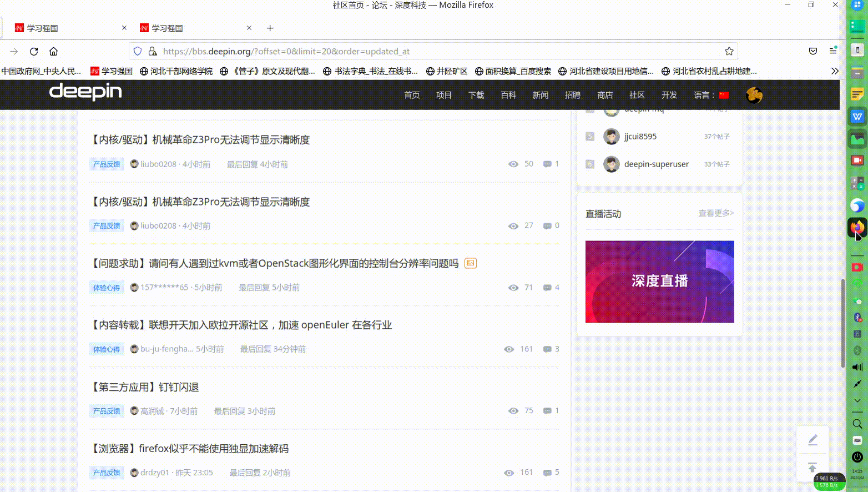Screen dimensions: 868x492
Task: Click the pencil icon to write a new post
Action: tap(813, 439)
